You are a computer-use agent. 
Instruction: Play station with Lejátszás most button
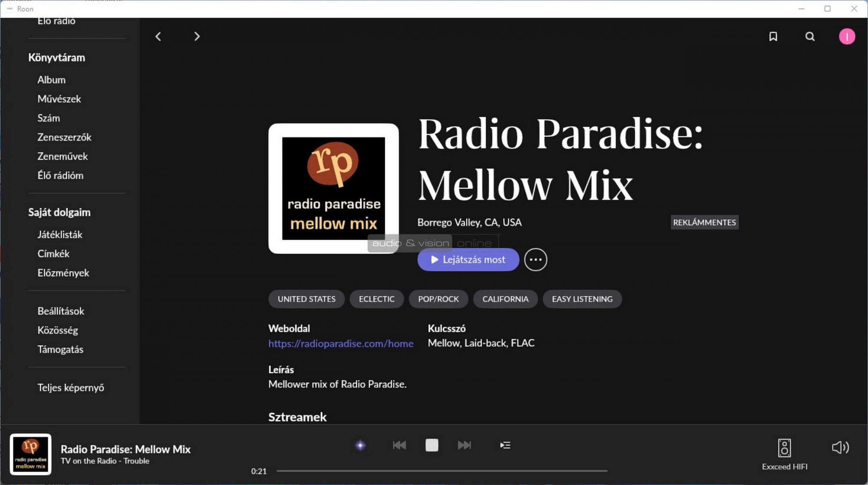pos(468,259)
